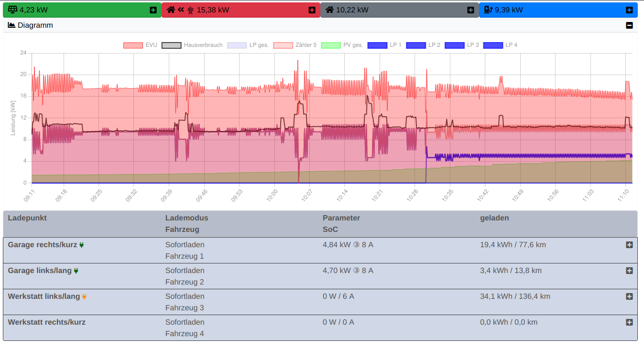
Task: Click the solar panel icon in green bar
Action: pyautogui.click(x=13, y=10)
